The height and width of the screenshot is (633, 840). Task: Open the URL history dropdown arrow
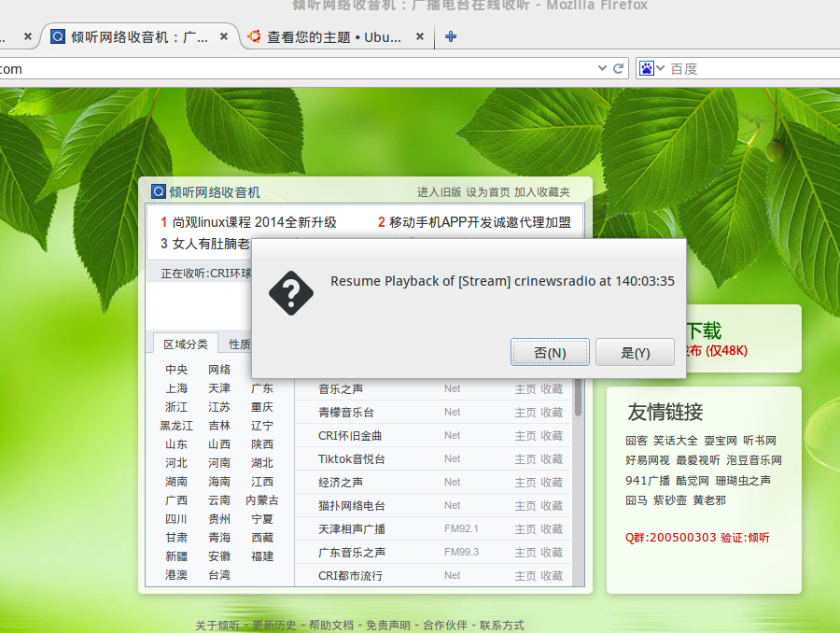[x=602, y=68]
